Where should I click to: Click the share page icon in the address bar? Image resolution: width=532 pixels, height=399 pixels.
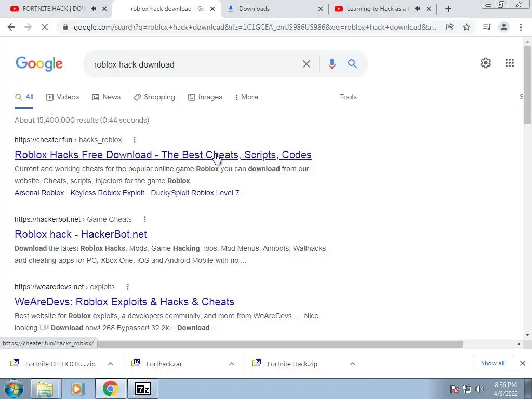(449, 27)
